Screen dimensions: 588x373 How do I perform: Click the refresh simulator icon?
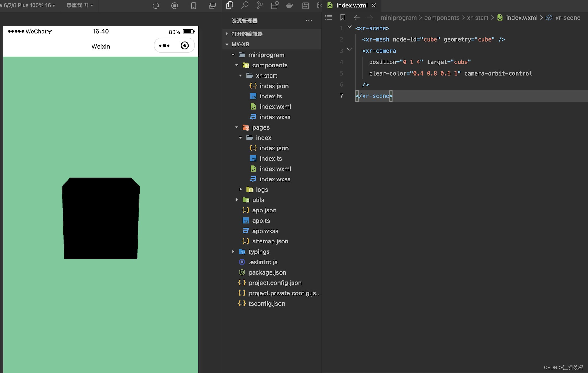click(x=156, y=6)
